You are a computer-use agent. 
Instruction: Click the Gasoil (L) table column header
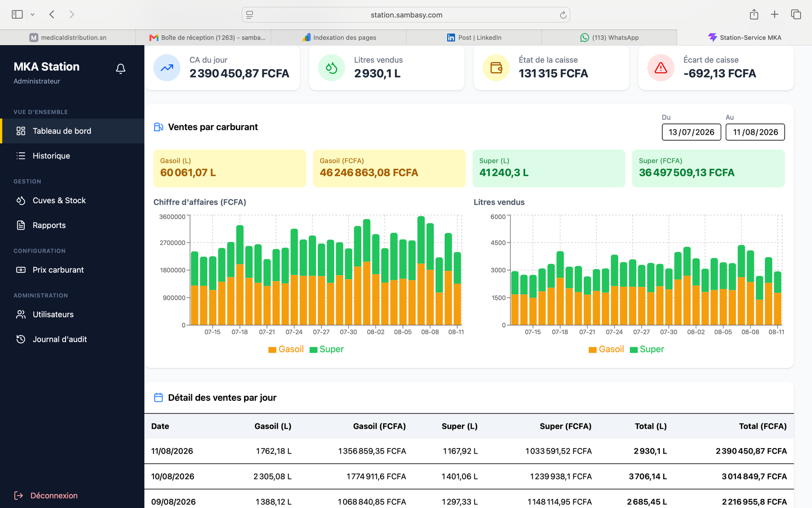(x=273, y=426)
